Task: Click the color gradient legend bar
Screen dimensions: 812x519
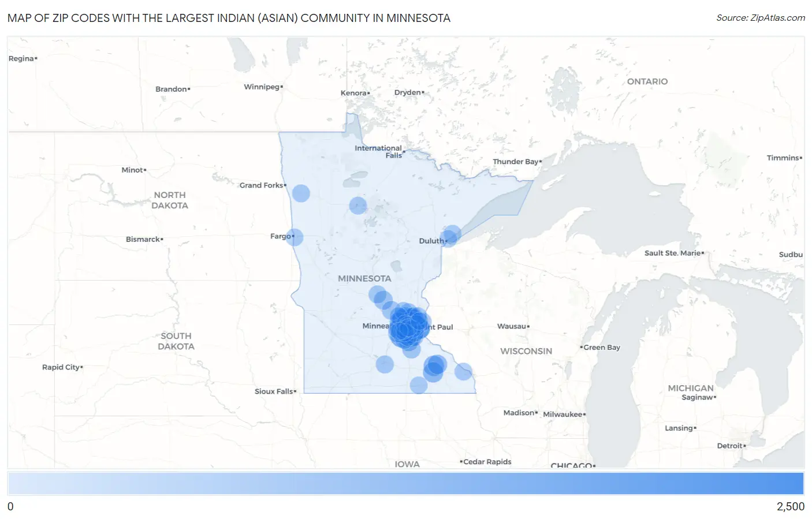Action: point(406,483)
